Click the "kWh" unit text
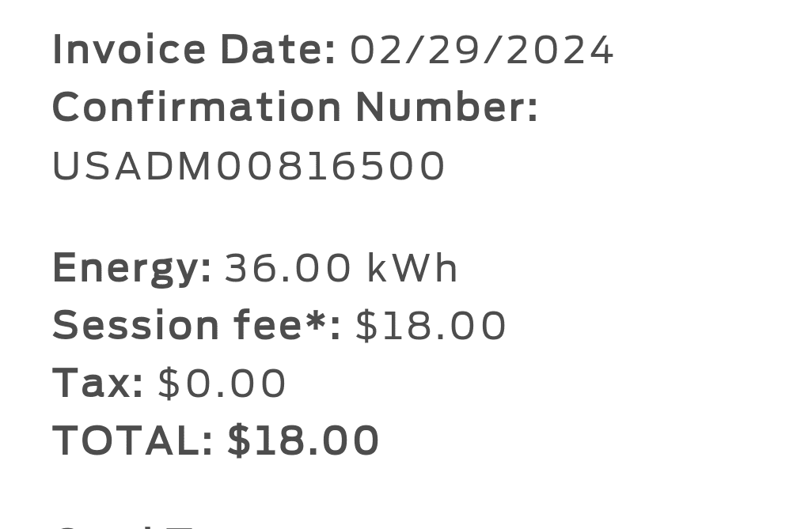 pyautogui.click(x=412, y=269)
